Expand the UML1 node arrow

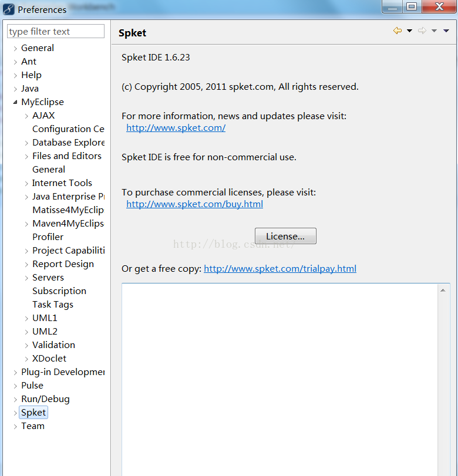[x=26, y=319]
